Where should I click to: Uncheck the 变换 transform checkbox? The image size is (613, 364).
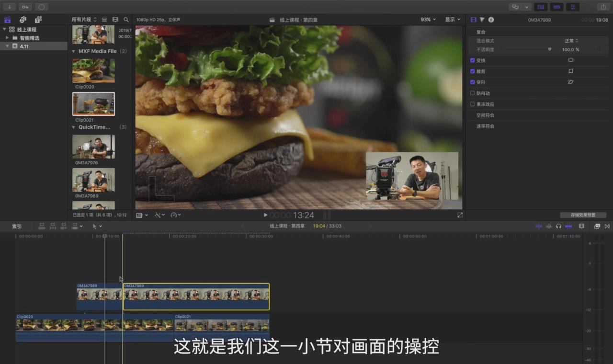(472, 60)
